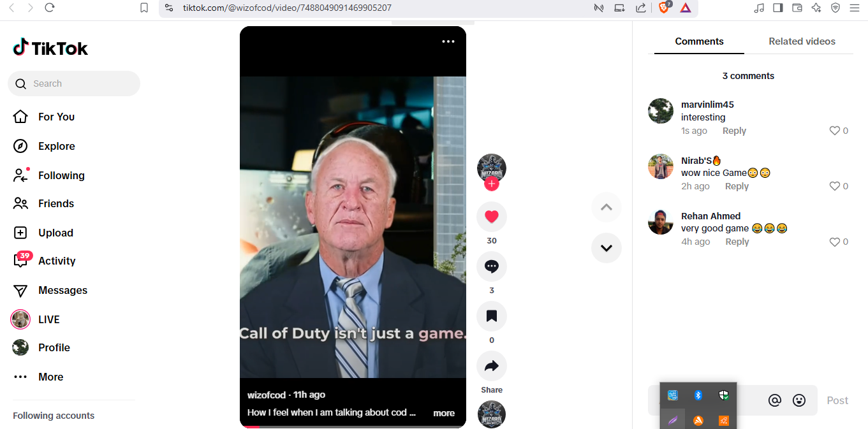Open Nirab'S profile name

coord(701,161)
